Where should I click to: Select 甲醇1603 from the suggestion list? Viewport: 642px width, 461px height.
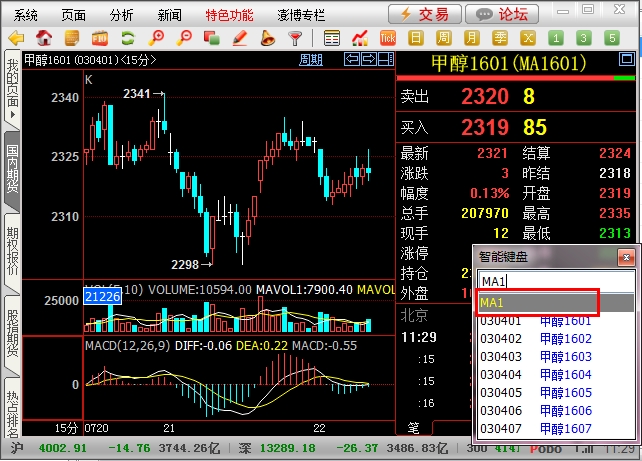click(x=565, y=357)
